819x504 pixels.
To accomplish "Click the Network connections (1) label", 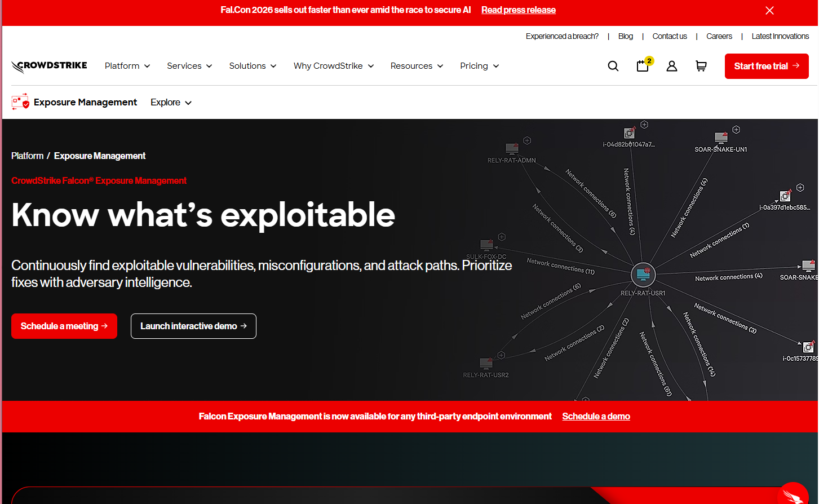I will 719,240.
